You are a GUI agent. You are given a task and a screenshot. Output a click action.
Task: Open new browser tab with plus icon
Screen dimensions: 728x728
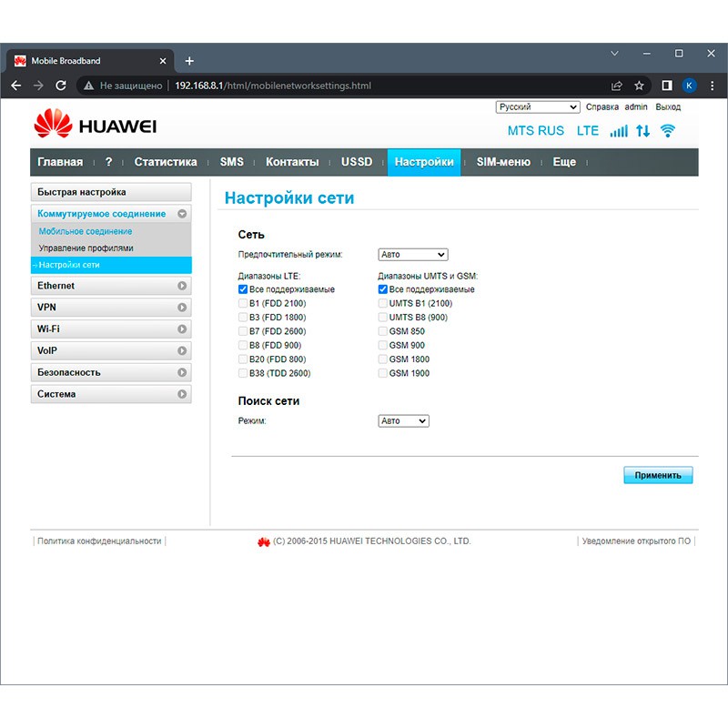click(189, 61)
